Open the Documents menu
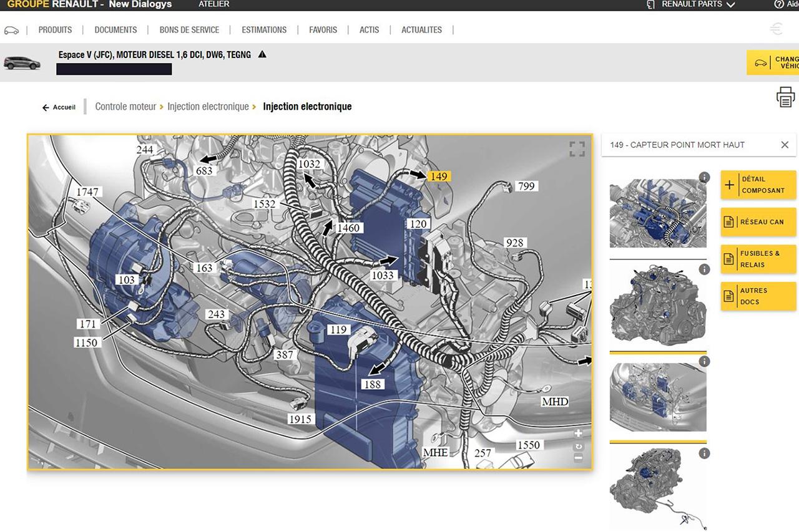Screen dimensions: 799x532 [115, 29]
